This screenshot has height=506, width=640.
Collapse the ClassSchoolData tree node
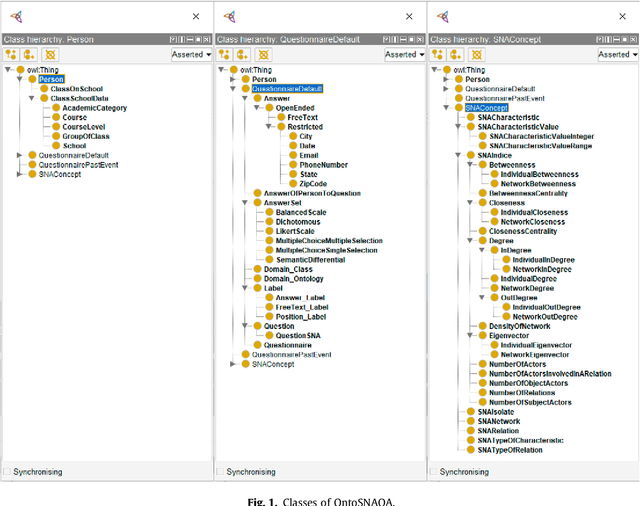[31, 99]
